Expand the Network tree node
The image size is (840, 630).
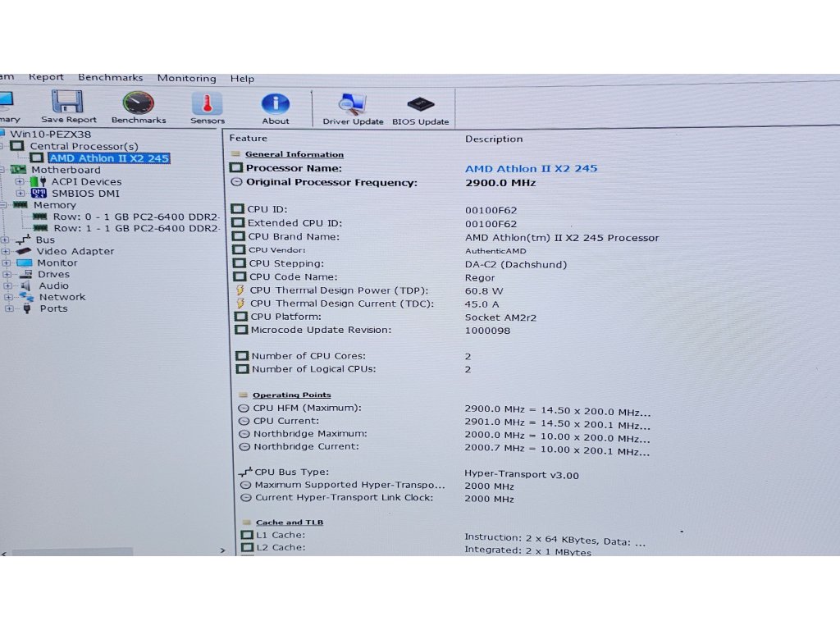click(x=8, y=297)
